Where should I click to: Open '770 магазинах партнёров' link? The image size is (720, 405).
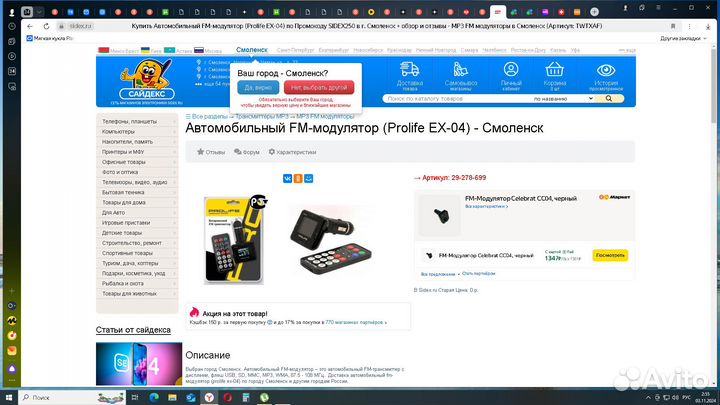[x=356, y=322]
